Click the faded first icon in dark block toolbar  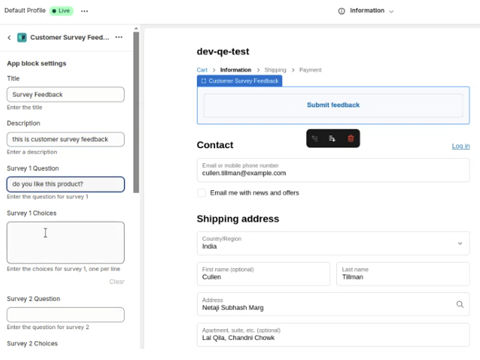[x=315, y=138]
